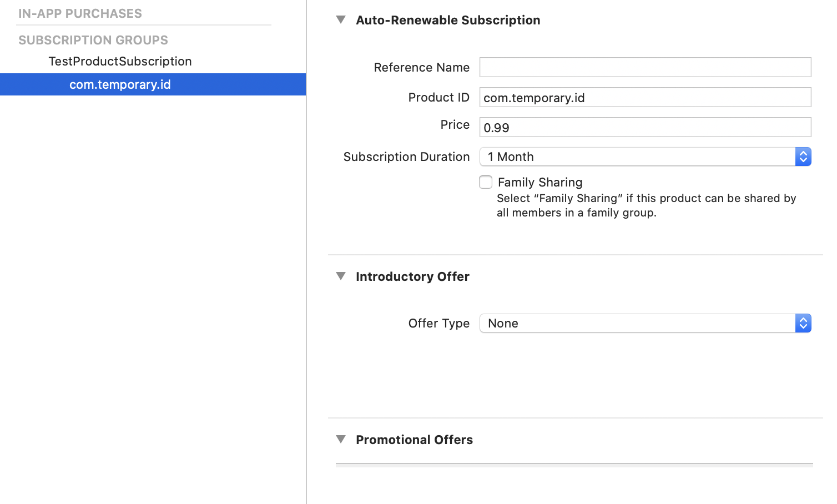Select TestProductSubscription group in sidebar
This screenshot has height=504, width=837.
click(120, 61)
